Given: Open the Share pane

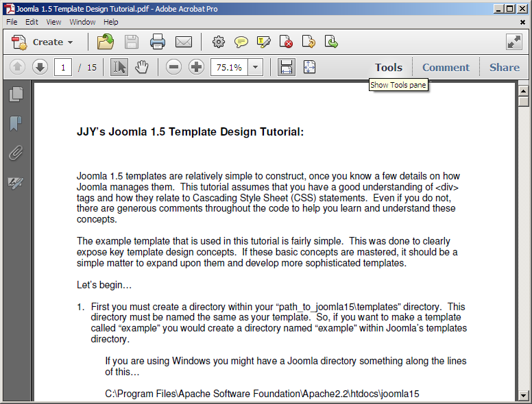Looking at the screenshot, I should click(x=505, y=67).
